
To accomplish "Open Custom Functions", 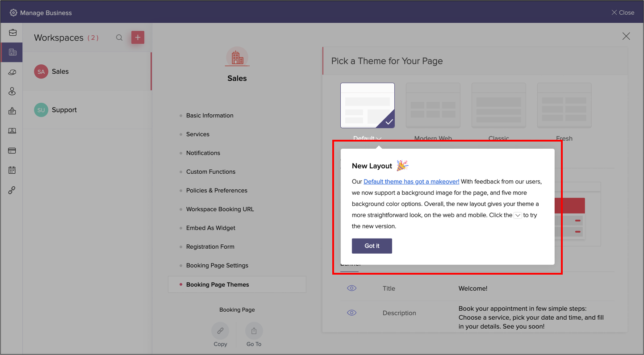I will pos(211,171).
